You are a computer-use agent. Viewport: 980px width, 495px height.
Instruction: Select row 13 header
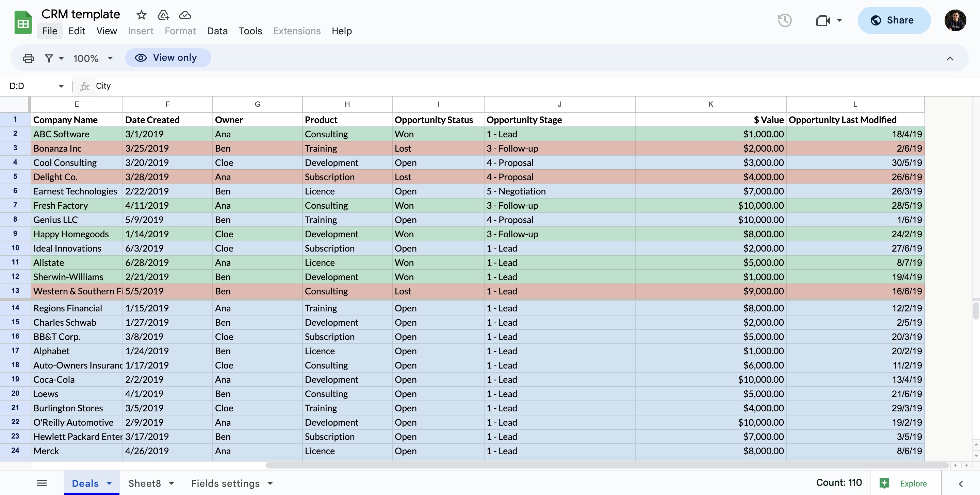[x=15, y=291]
